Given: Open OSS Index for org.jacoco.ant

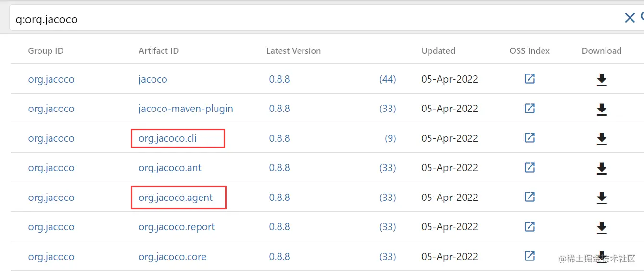Looking at the screenshot, I should click(x=530, y=168).
